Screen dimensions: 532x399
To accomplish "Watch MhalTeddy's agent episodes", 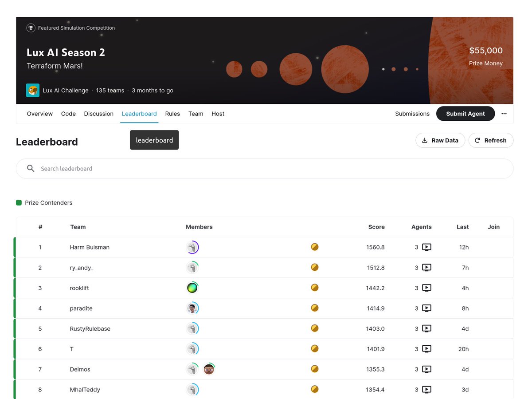I will pos(426,390).
